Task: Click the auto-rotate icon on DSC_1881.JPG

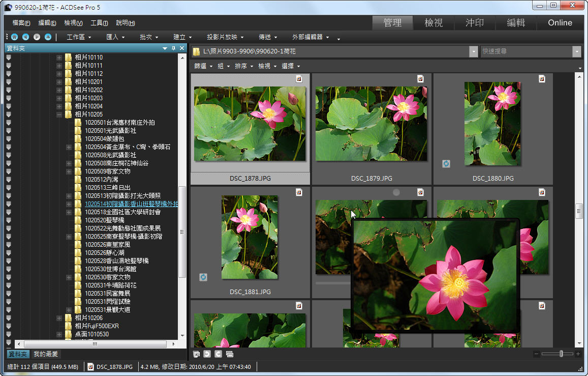Action: [x=203, y=277]
